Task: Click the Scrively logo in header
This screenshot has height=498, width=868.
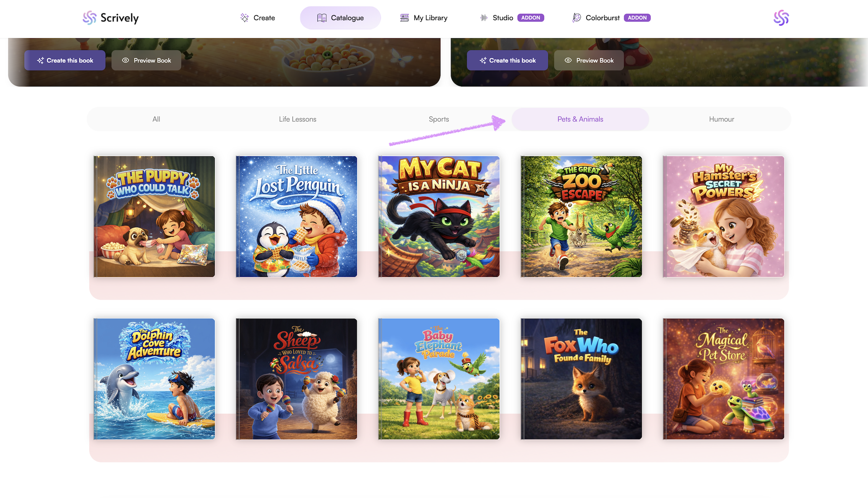Action: tap(110, 18)
